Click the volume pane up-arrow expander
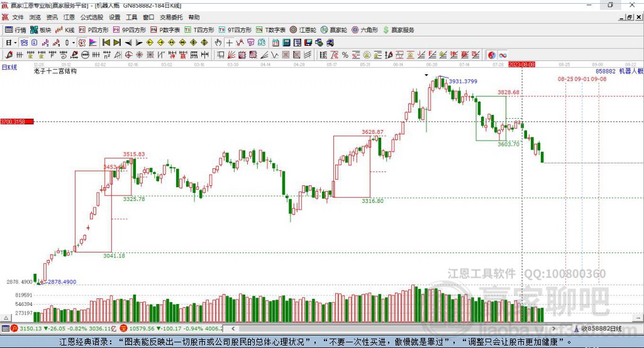This screenshot has width=644, height=348. click(x=6, y=318)
